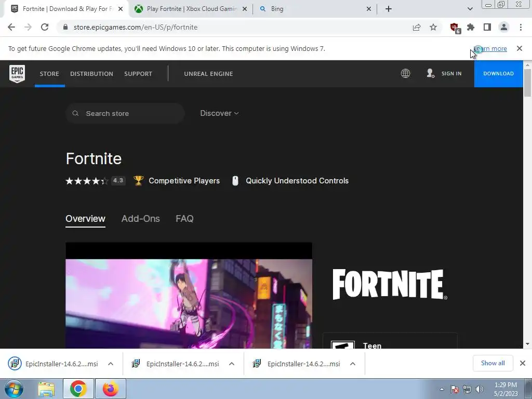This screenshot has height=399, width=532.
Task: Switch to the Add-Ons tab
Action: [x=140, y=219]
